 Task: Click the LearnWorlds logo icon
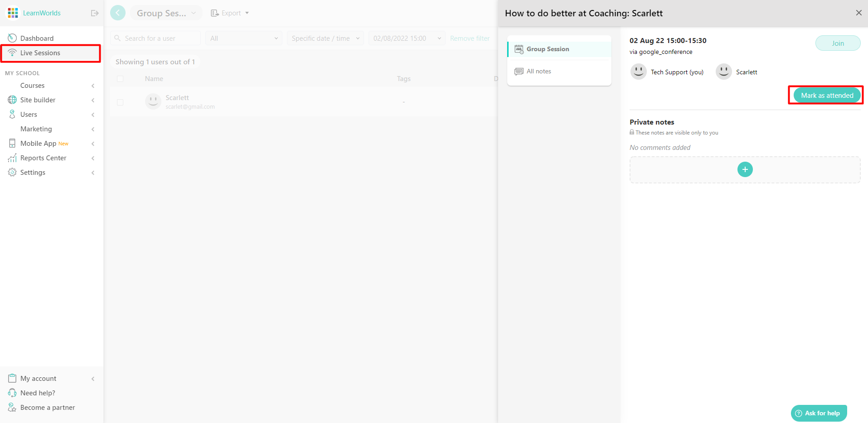pyautogui.click(x=12, y=13)
